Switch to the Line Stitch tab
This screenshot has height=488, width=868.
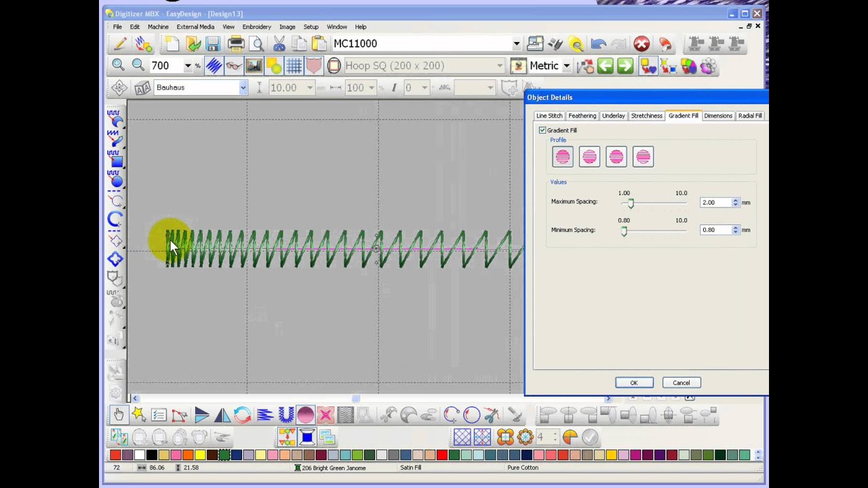tap(549, 116)
